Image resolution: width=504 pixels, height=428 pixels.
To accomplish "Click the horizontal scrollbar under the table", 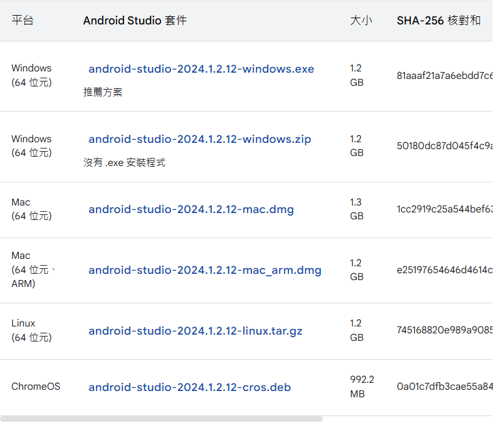I will 161,419.
